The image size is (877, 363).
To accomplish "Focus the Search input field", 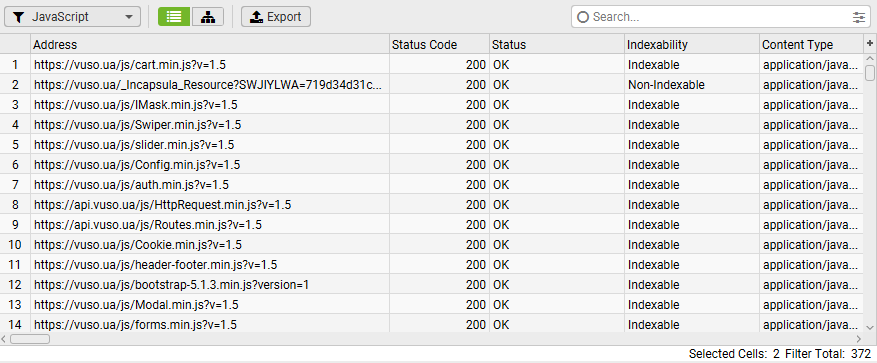I will coord(719,17).
